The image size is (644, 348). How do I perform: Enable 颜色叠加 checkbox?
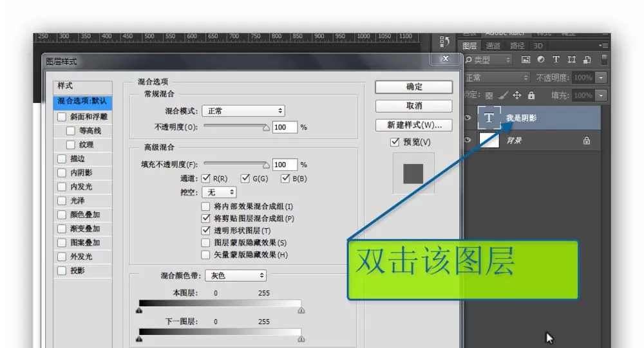pos(62,215)
